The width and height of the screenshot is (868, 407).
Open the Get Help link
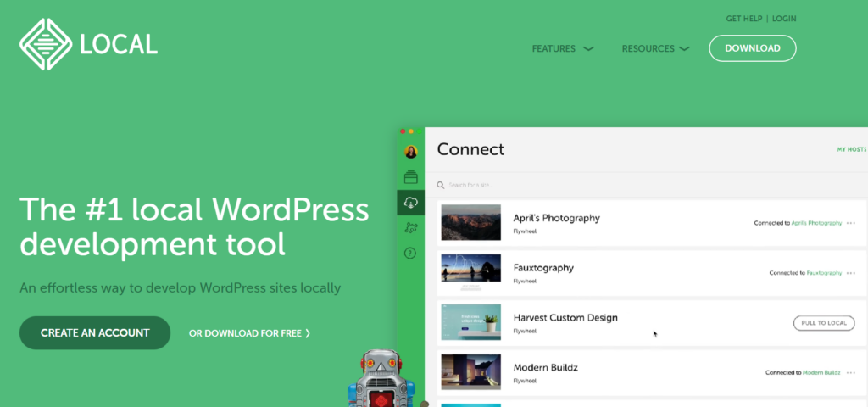743,19
